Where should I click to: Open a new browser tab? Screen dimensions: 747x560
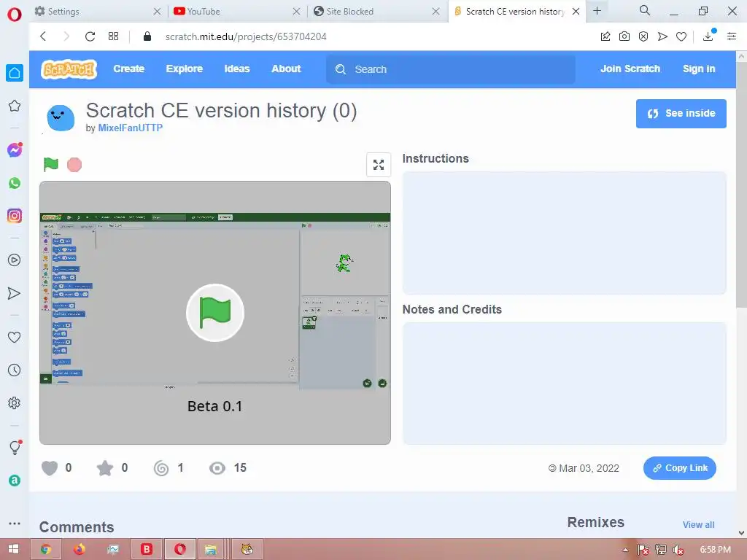tap(597, 11)
